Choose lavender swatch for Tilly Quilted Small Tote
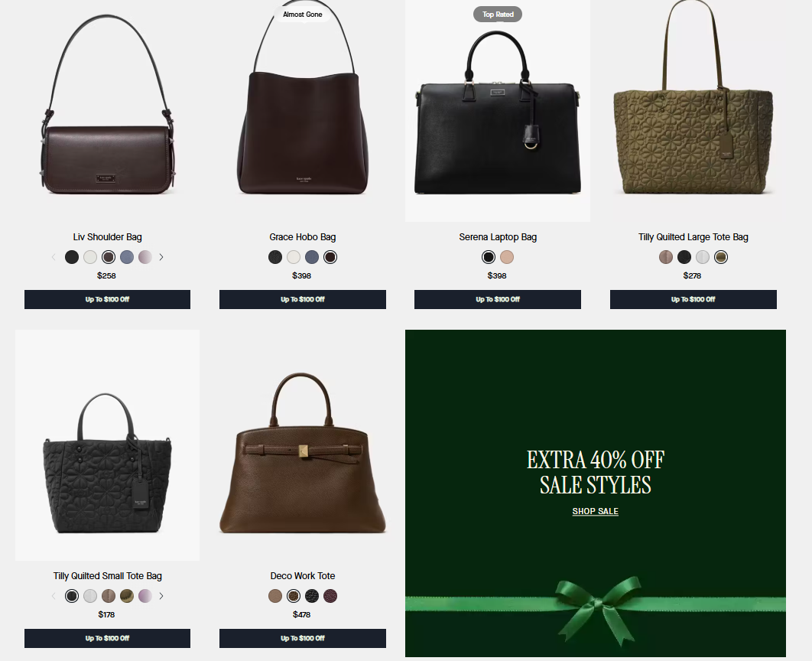 point(145,596)
